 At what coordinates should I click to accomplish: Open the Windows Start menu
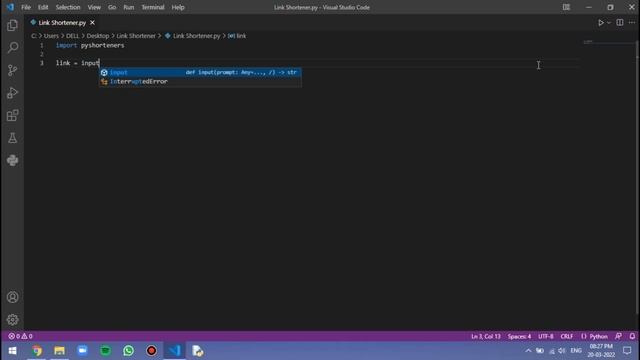12,351
